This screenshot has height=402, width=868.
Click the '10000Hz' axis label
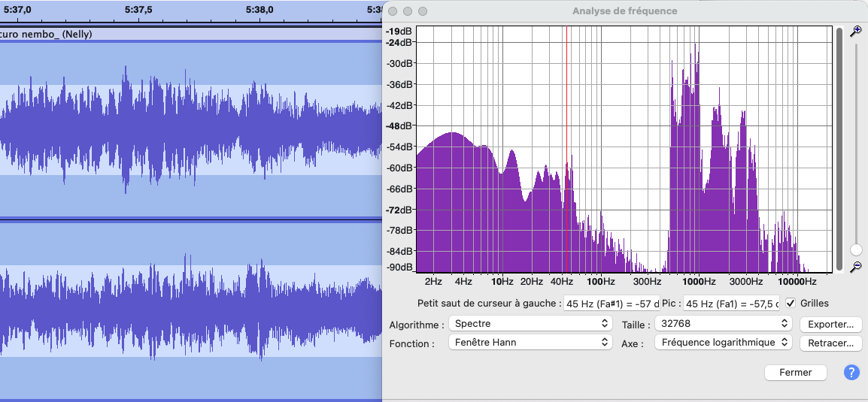pos(796,282)
